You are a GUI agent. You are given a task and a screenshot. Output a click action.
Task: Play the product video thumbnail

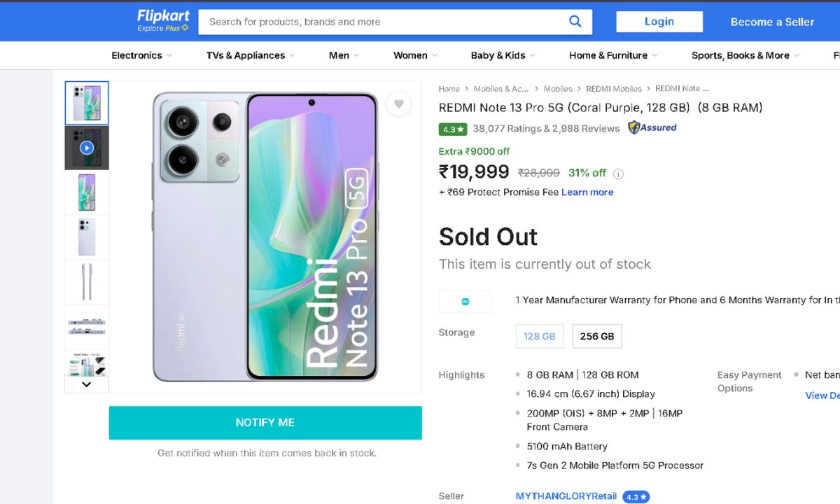(87, 148)
